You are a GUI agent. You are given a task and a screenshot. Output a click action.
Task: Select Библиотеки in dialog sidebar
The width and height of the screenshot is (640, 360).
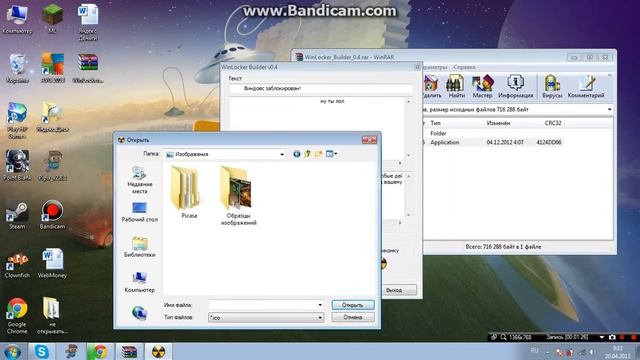[139, 247]
